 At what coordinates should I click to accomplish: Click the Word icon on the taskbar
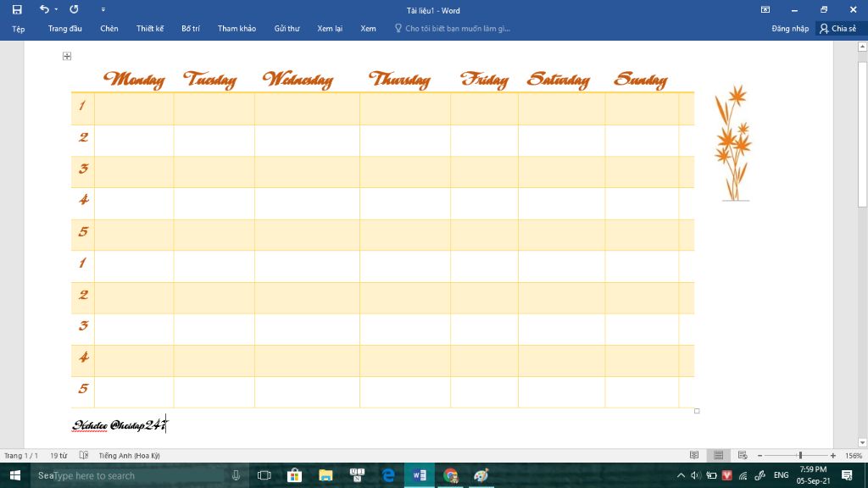point(419,475)
